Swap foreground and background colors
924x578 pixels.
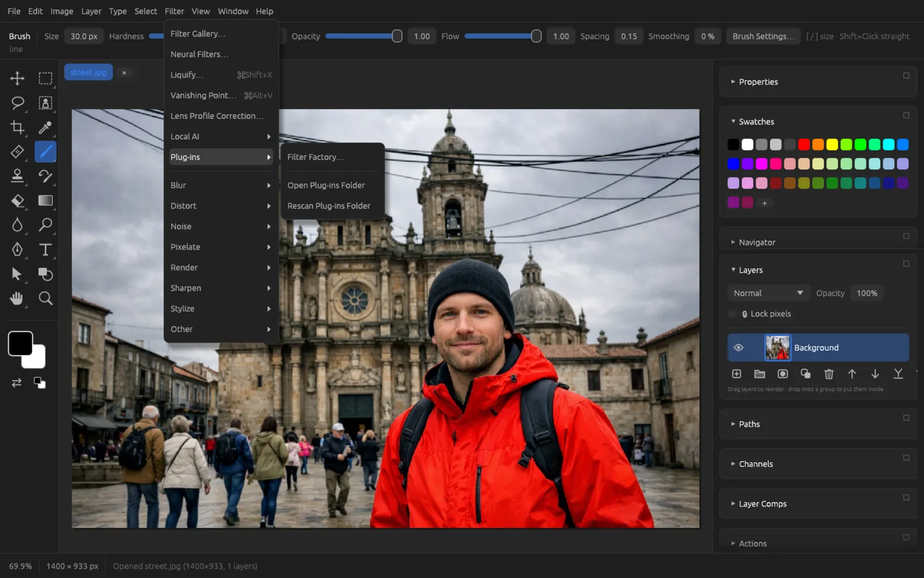point(17,383)
